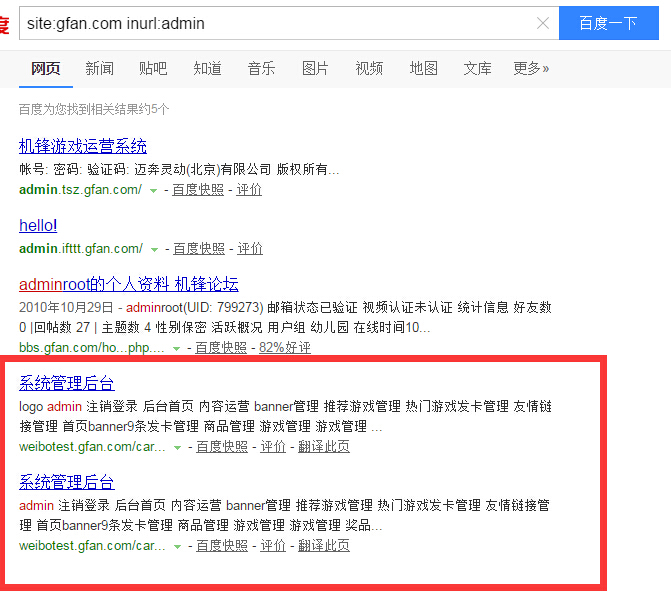
Task: Click 翻译此页 for the logo admin result
Action: tap(324, 447)
